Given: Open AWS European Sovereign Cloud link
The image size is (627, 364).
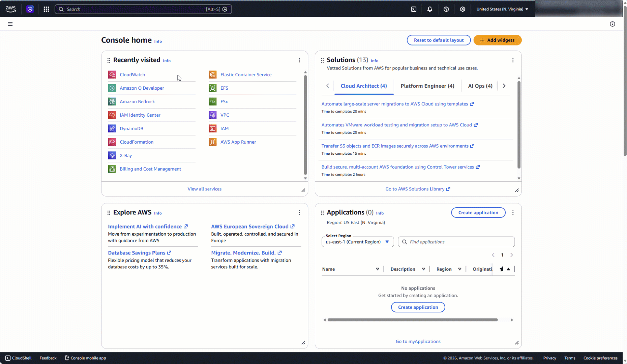Looking at the screenshot, I should tap(253, 226).
